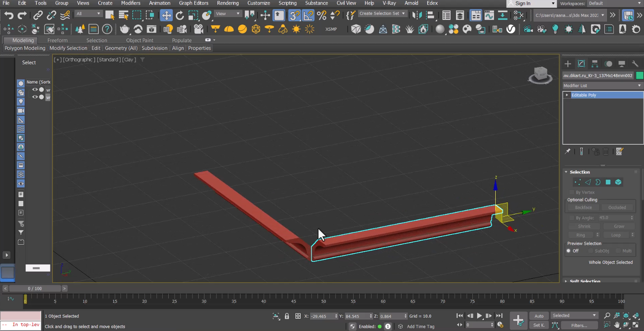Click the Polygon Modeling panel button
The height and width of the screenshot is (331, 644).
click(x=25, y=48)
